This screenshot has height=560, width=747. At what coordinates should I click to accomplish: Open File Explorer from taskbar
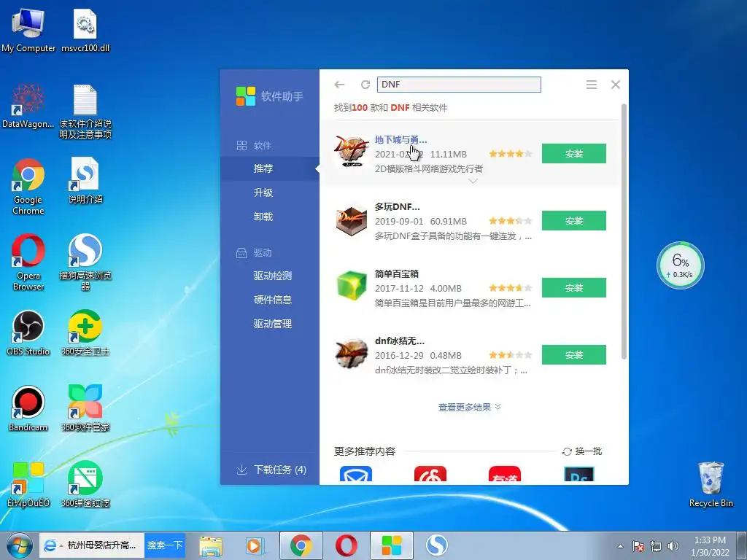click(x=211, y=545)
